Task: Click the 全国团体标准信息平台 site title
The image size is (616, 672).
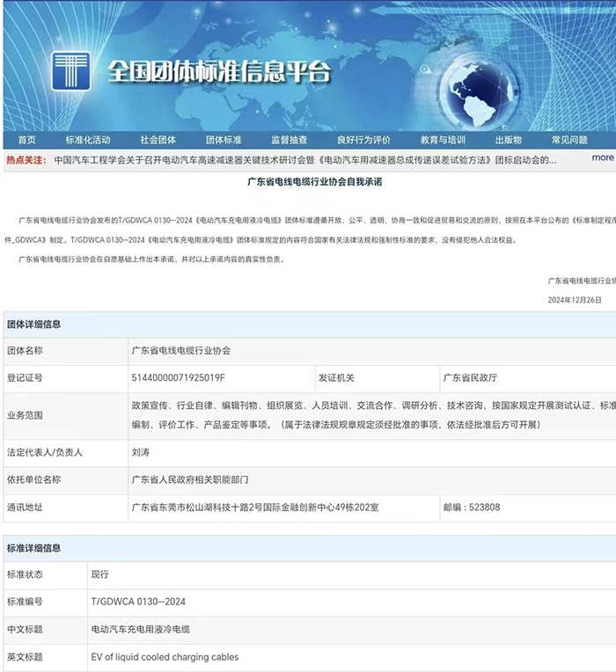Action: [219, 70]
